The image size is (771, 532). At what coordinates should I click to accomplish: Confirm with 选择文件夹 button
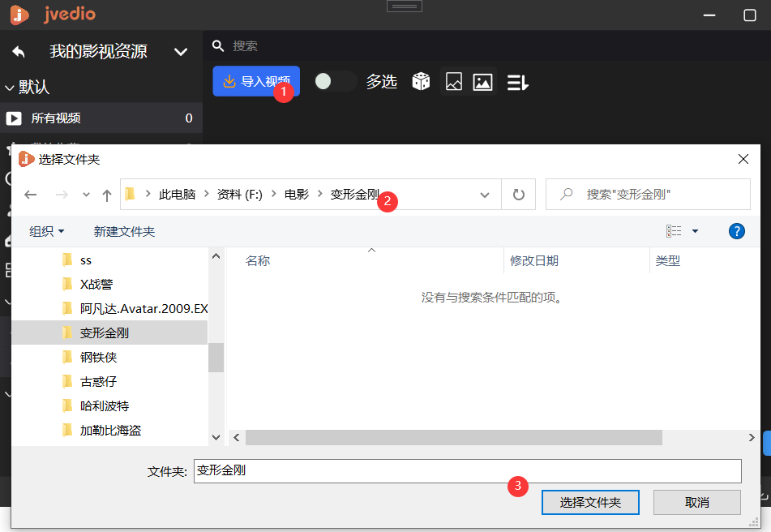point(590,503)
